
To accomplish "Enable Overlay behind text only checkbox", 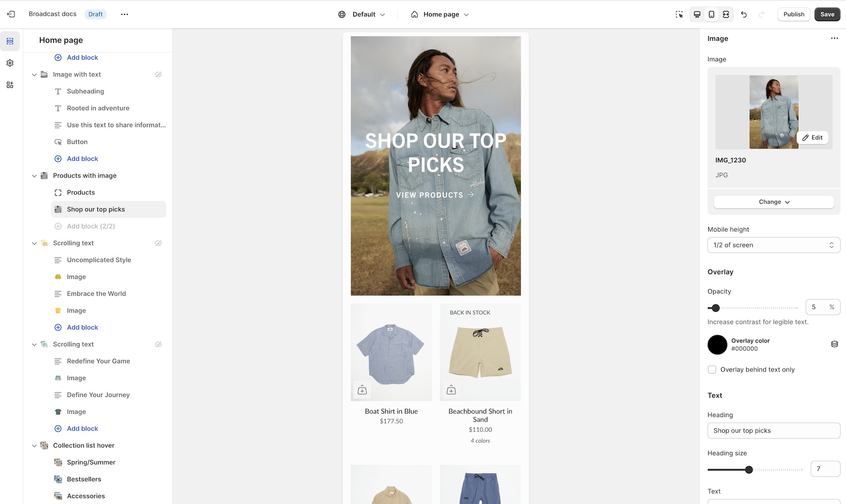I will coord(712,370).
